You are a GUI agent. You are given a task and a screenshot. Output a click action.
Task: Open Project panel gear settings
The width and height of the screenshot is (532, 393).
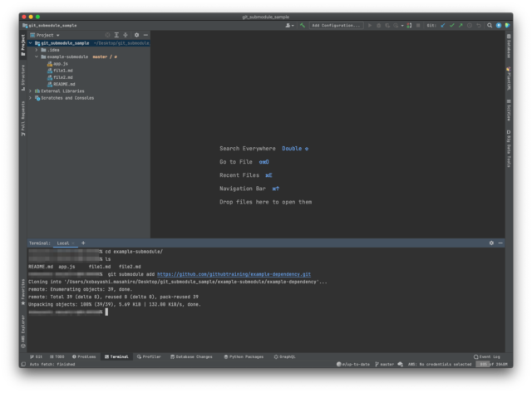pos(136,35)
